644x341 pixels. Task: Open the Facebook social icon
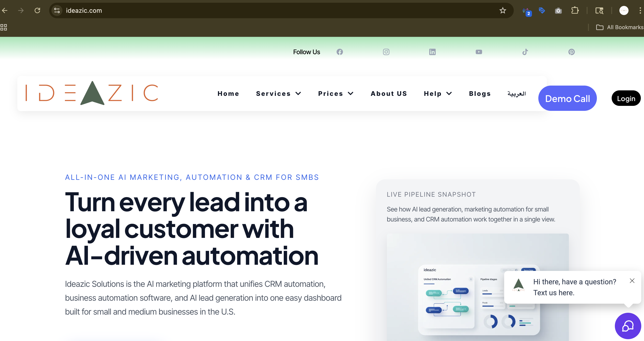[x=340, y=52]
